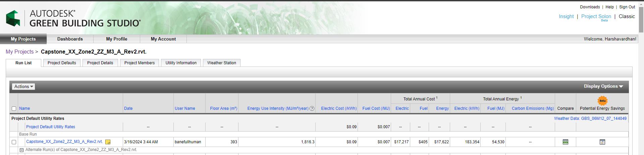Click the Downloads link
This screenshot has height=155, width=644.
point(590,7)
